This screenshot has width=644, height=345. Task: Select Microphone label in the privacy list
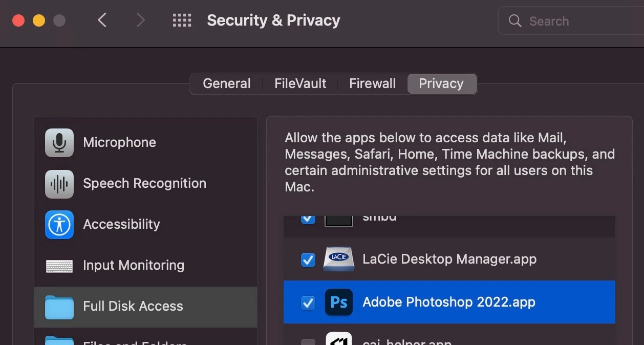119,142
